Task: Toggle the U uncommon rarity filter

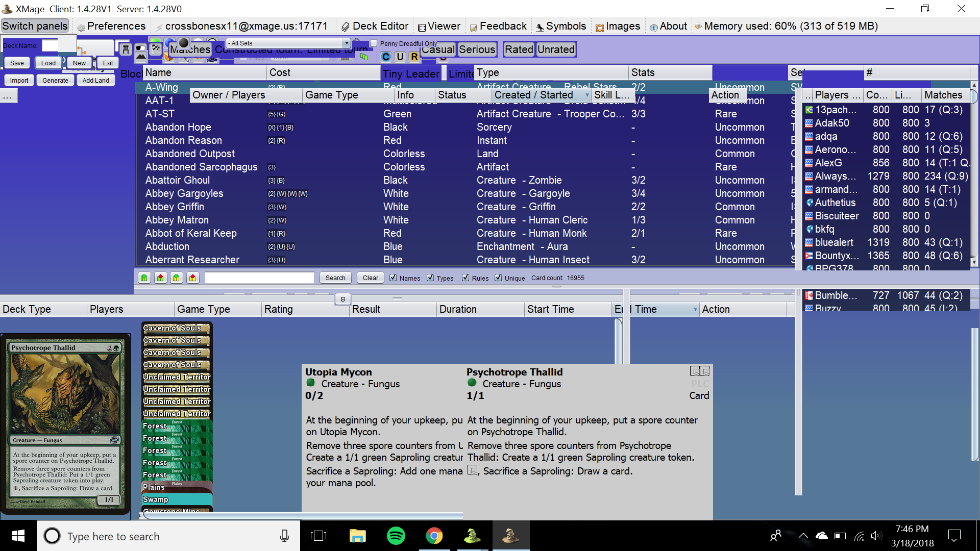Action: pyautogui.click(x=400, y=57)
